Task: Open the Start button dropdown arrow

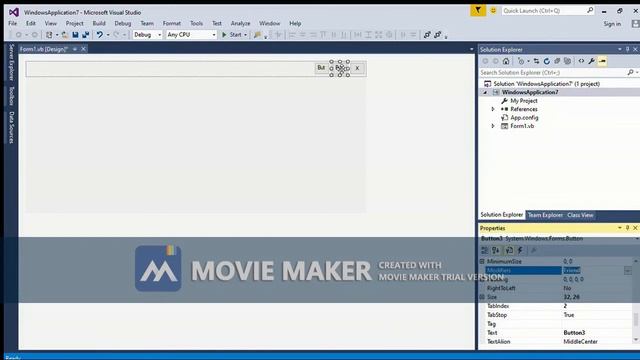Action: (x=245, y=35)
